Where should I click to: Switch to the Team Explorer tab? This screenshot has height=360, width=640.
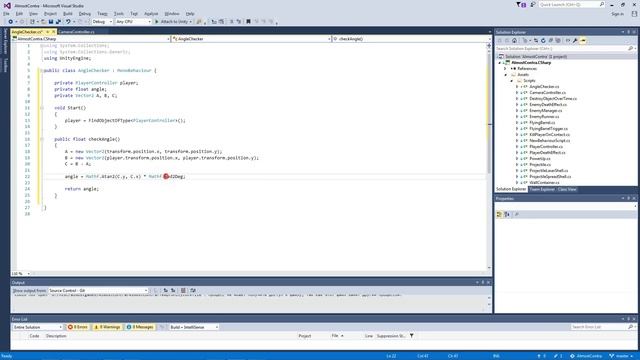click(x=542, y=189)
